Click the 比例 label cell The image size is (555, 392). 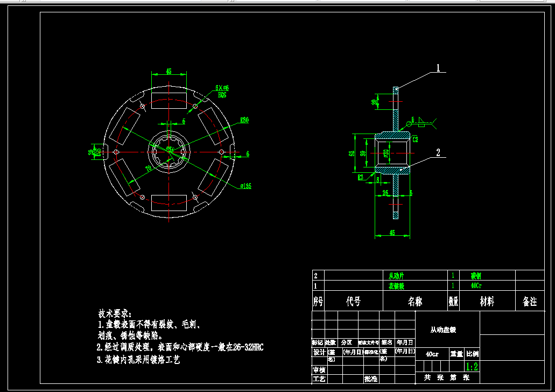tap(473, 353)
